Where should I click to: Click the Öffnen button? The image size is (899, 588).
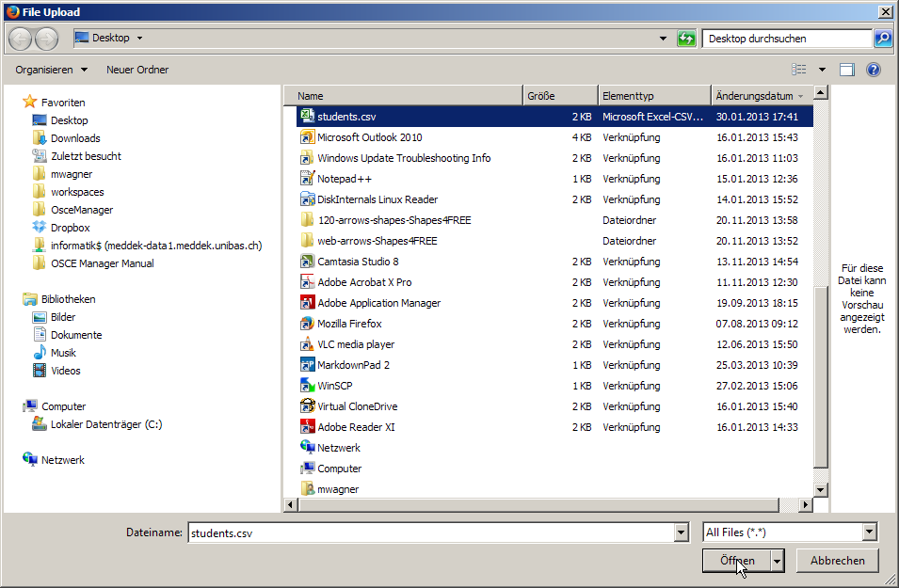737,561
